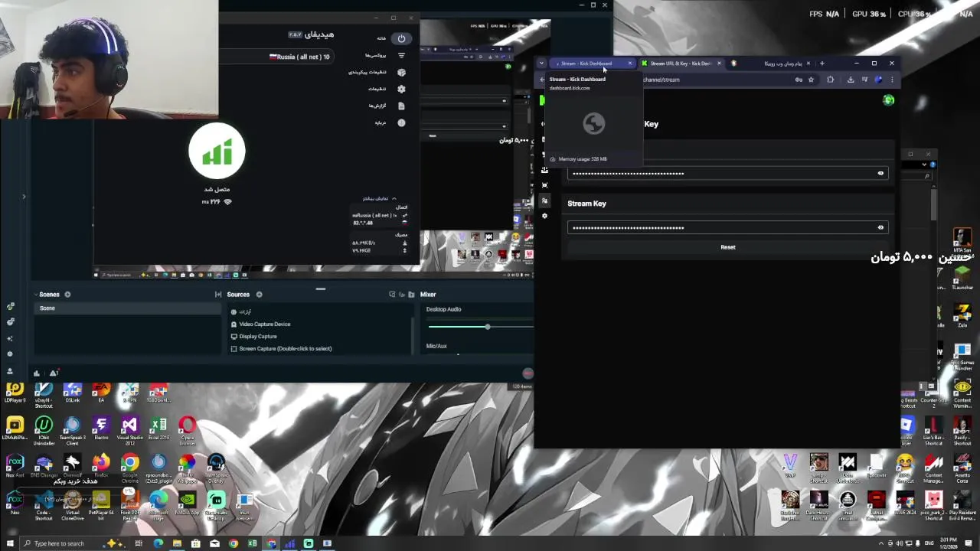Adjust the Desktop Audio volume slider
The image size is (980, 551).
487,327
